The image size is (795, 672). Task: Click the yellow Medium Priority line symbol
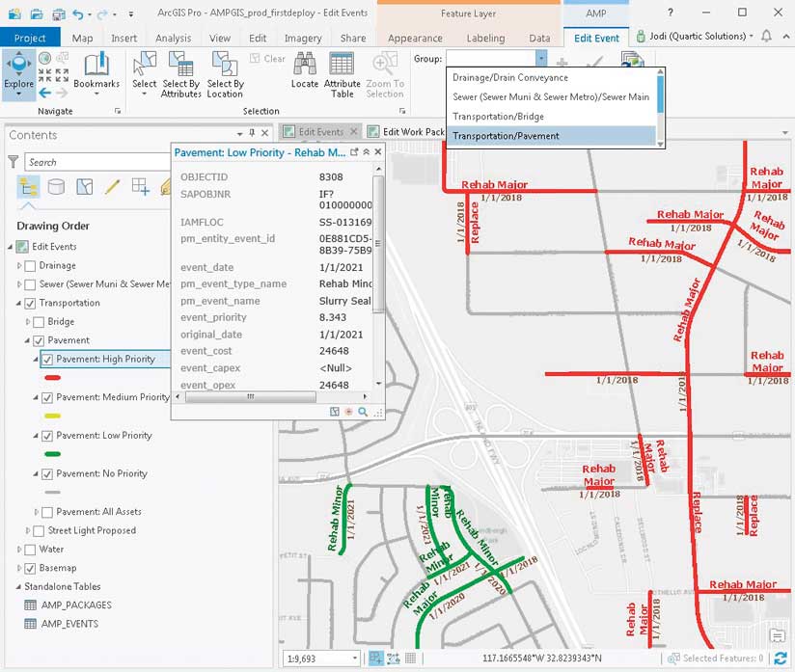(53, 417)
